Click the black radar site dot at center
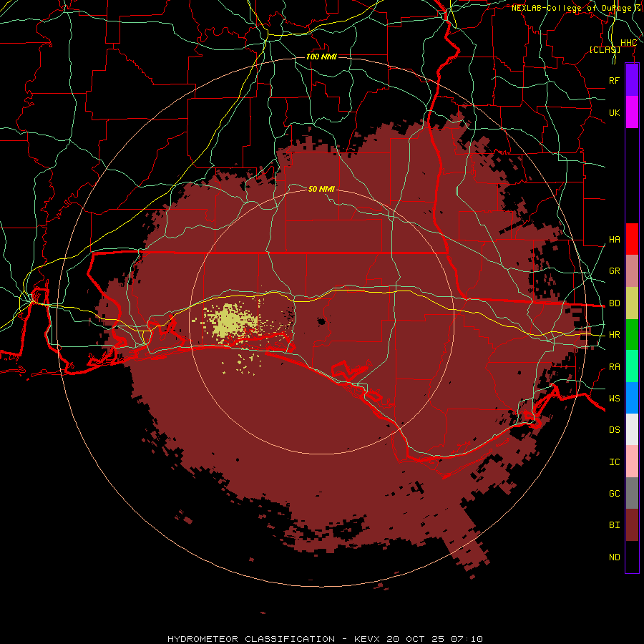Screen dimensions: 644x644 point(321,321)
